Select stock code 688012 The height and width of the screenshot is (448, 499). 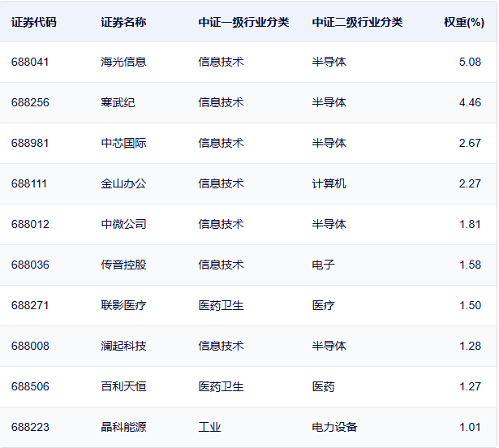coord(30,224)
